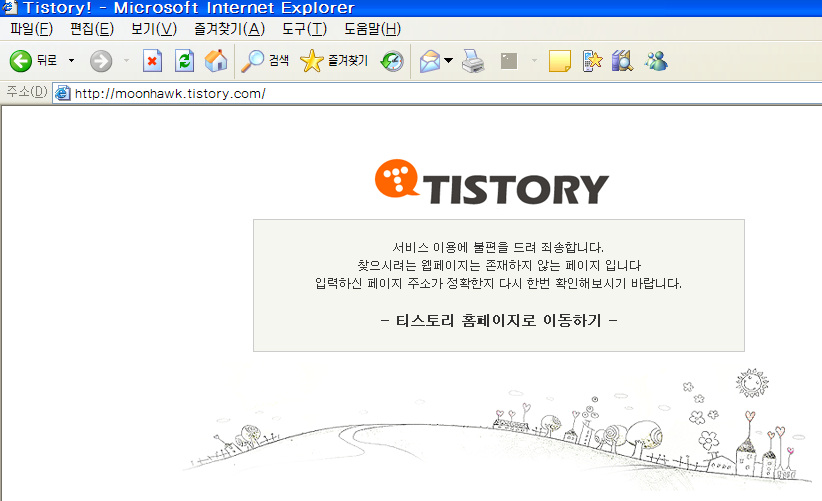Follow the 티스토리 홈페이지로 이동하기 link
Viewport: 822px width, 501px height.
(499, 320)
